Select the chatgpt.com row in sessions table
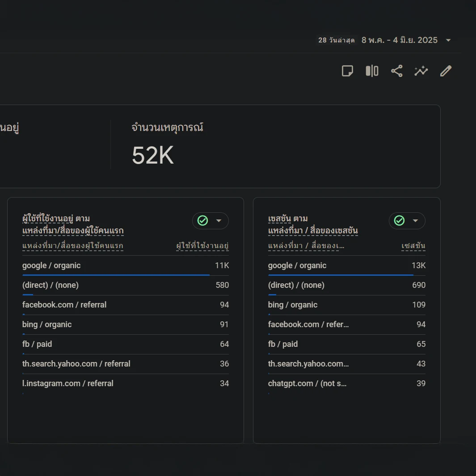476x476 pixels. click(x=308, y=383)
